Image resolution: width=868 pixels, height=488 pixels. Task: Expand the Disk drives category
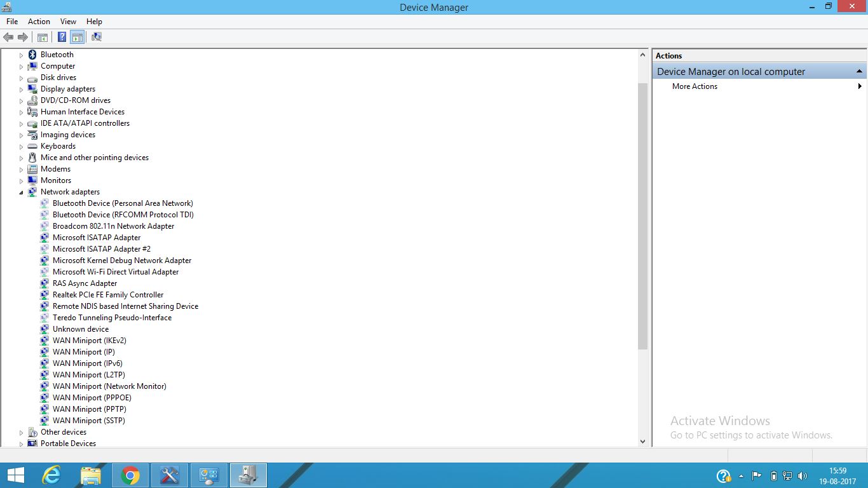tap(21, 78)
